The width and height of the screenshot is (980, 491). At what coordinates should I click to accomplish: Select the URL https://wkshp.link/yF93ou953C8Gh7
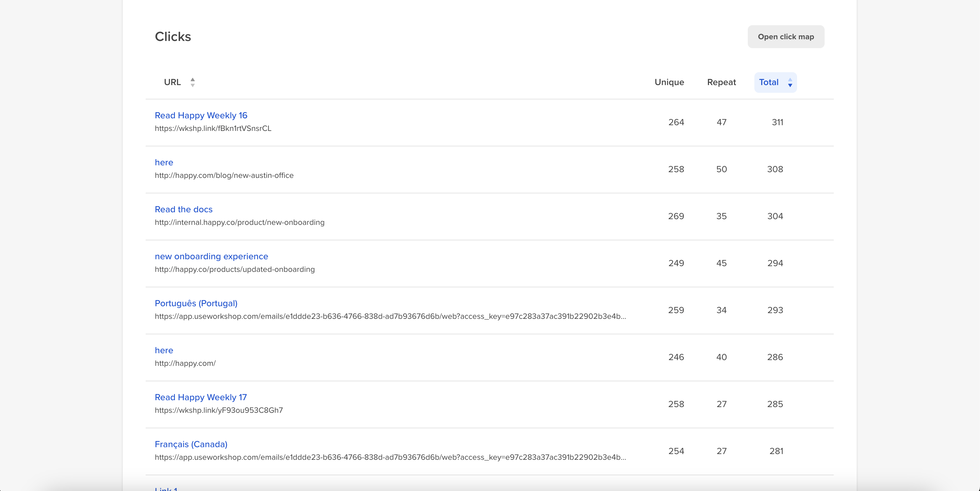(x=219, y=410)
